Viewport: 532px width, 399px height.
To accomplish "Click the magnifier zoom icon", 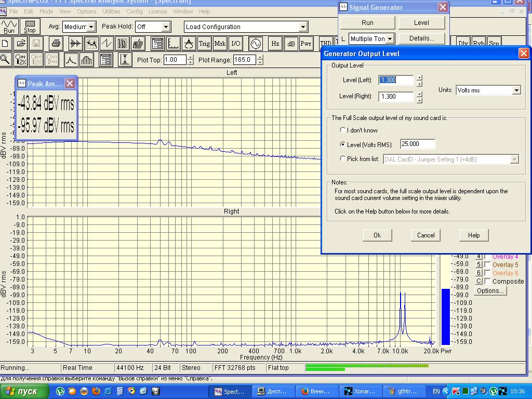I will [x=5, y=60].
